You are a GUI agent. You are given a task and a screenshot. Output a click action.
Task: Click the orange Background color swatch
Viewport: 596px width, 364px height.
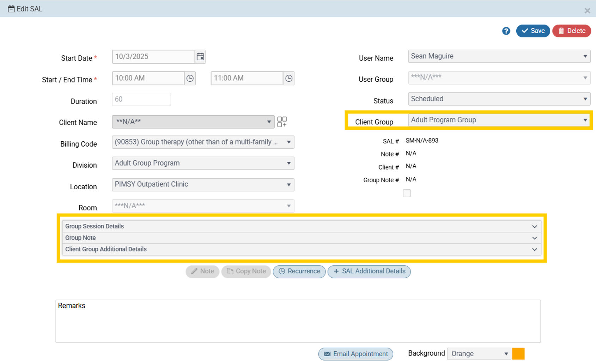coord(518,353)
